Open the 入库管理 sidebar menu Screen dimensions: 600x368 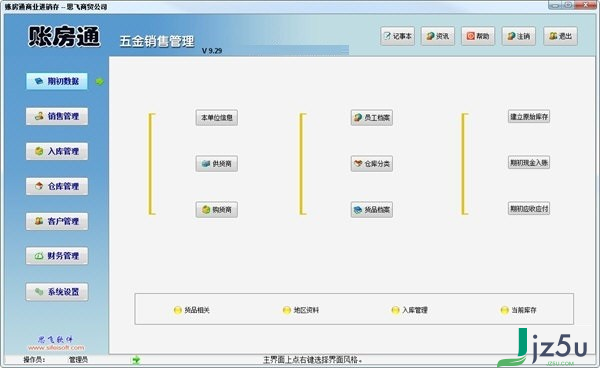click(x=57, y=151)
